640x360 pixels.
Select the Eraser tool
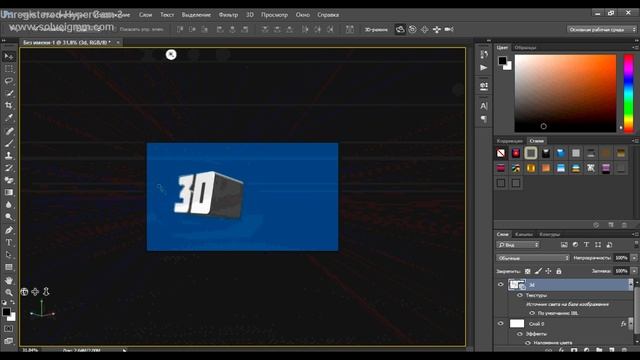coord(9,180)
